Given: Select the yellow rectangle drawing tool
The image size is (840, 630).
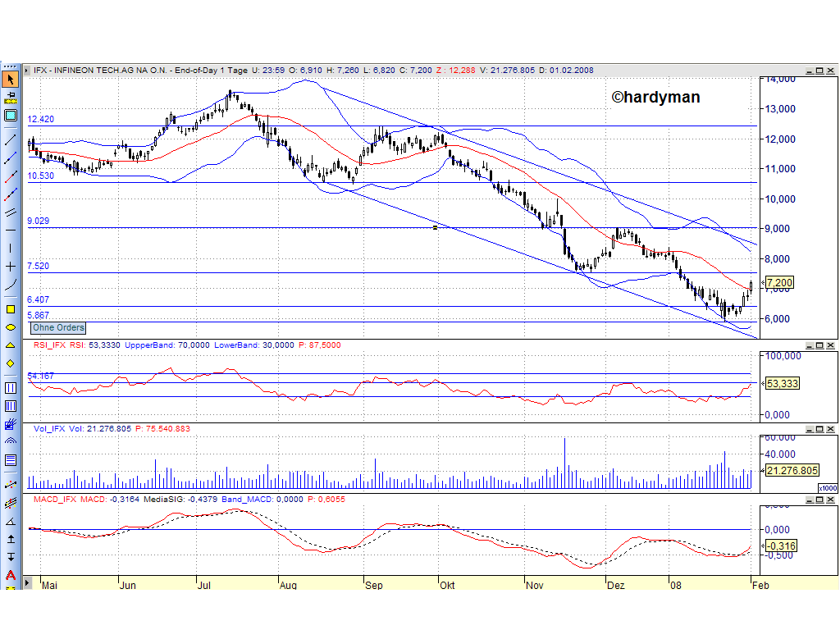Looking at the screenshot, I should tap(11, 309).
